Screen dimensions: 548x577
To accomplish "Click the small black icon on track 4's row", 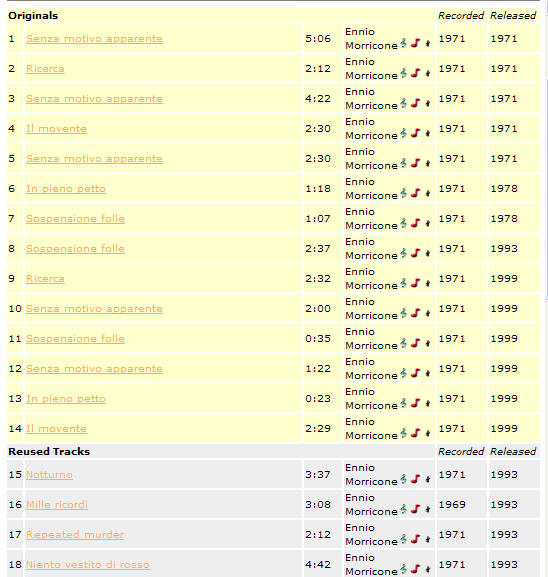I will tap(428, 133).
